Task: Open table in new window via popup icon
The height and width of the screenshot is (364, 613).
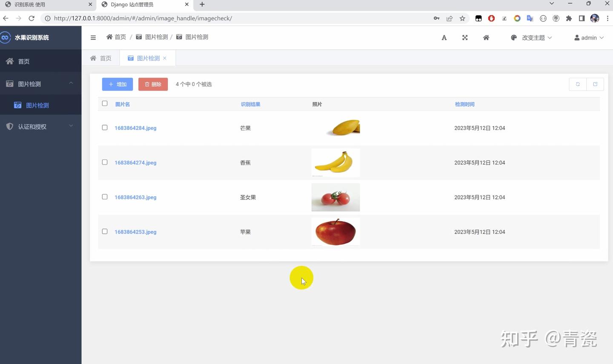Action: click(x=595, y=84)
